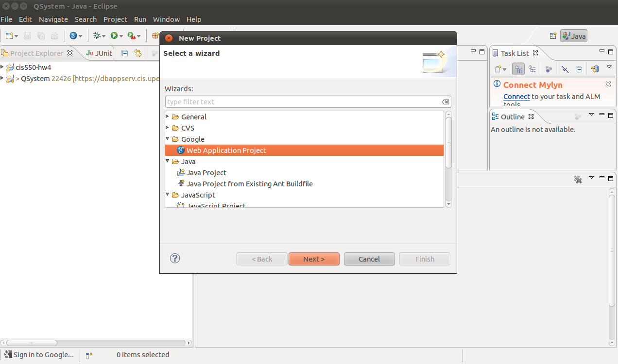Click Collapse All in Project Explorer

pyautogui.click(x=125, y=53)
